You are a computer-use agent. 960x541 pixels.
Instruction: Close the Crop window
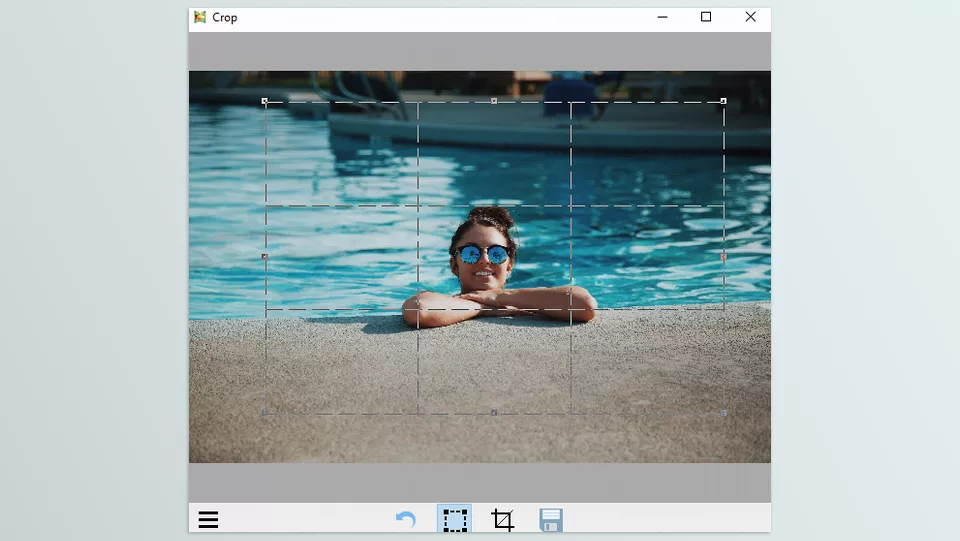pos(751,17)
